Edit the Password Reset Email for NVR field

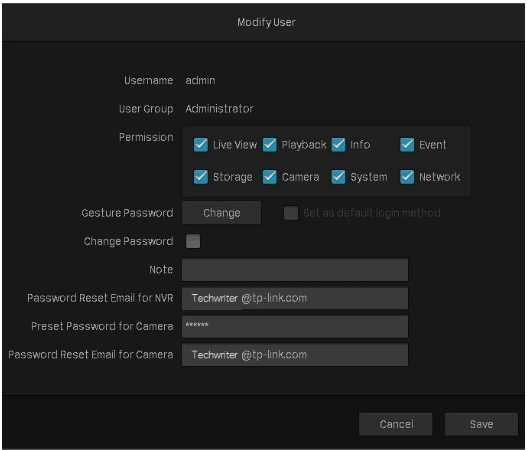(295, 298)
